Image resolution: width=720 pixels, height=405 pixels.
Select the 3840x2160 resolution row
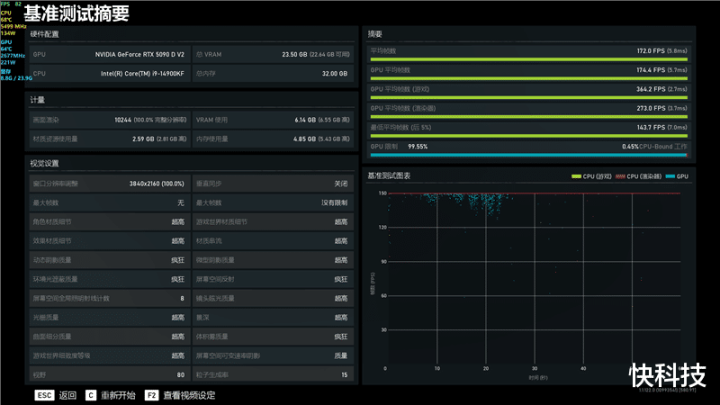click(x=110, y=184)
